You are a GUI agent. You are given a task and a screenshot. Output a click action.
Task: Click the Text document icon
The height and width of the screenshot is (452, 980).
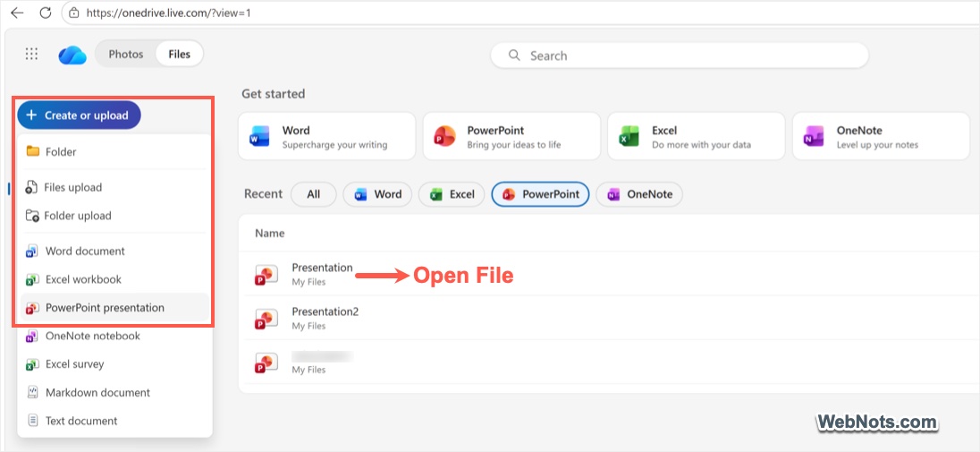(32, 421)
